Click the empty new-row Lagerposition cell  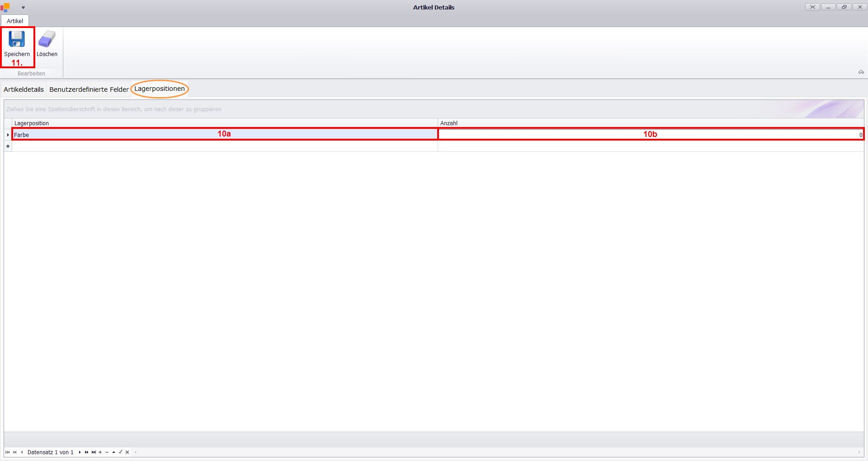[224, 146]
